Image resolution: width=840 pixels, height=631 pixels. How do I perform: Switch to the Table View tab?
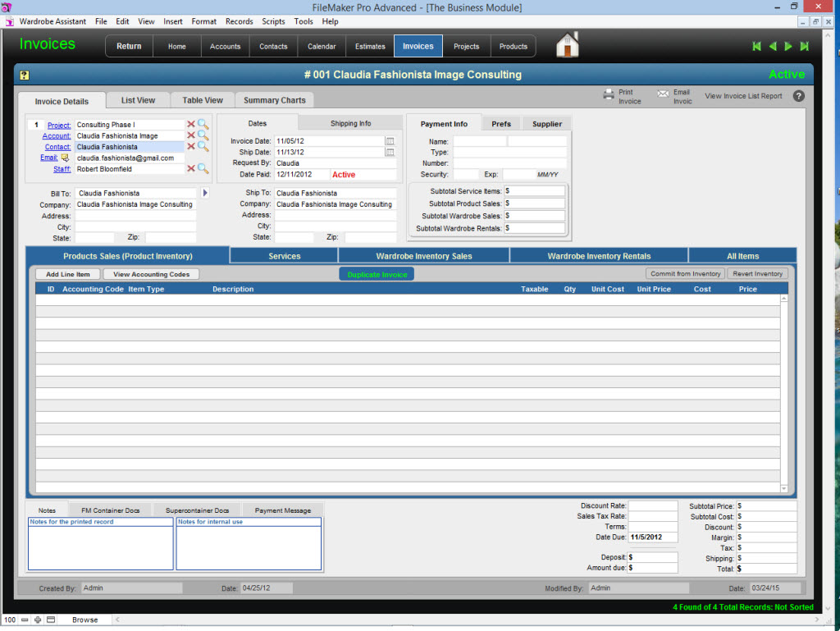[x=203, y=100]
